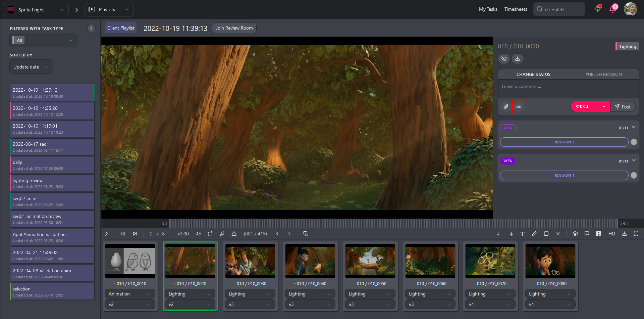Viewport: 644px width, 319px height.
Task: Step forward one frame
Action: [289, 234]
